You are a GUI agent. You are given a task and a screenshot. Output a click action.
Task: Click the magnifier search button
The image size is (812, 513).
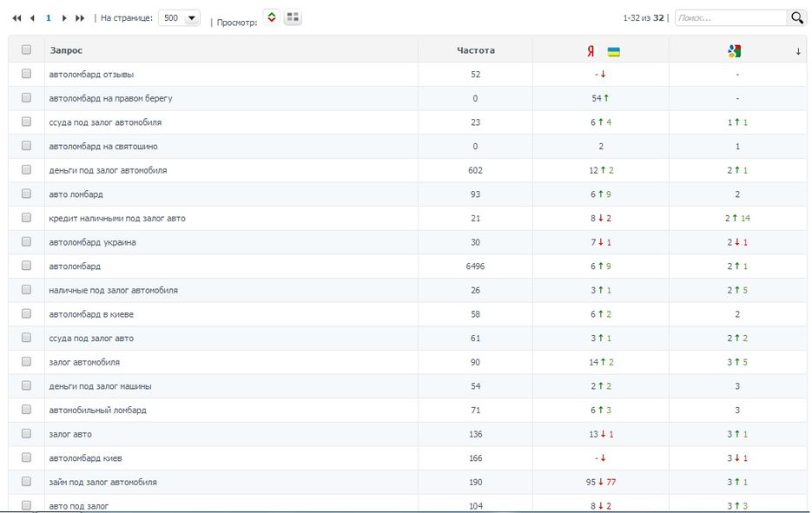click(796, 17)
